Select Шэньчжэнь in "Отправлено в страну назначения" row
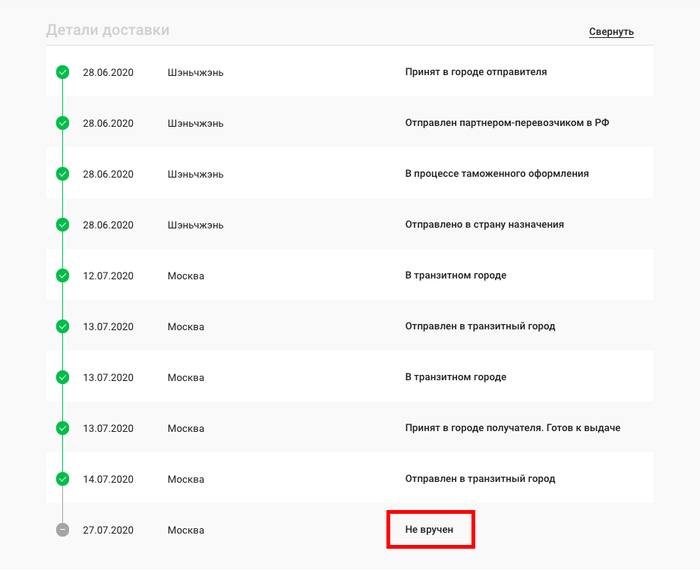 (196, 225)
